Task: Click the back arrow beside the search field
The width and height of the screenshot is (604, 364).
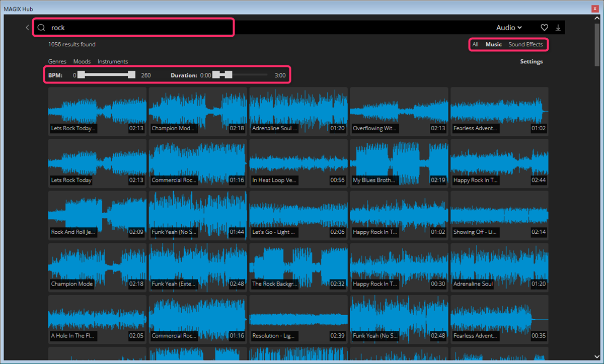Action: click(27, 28)
